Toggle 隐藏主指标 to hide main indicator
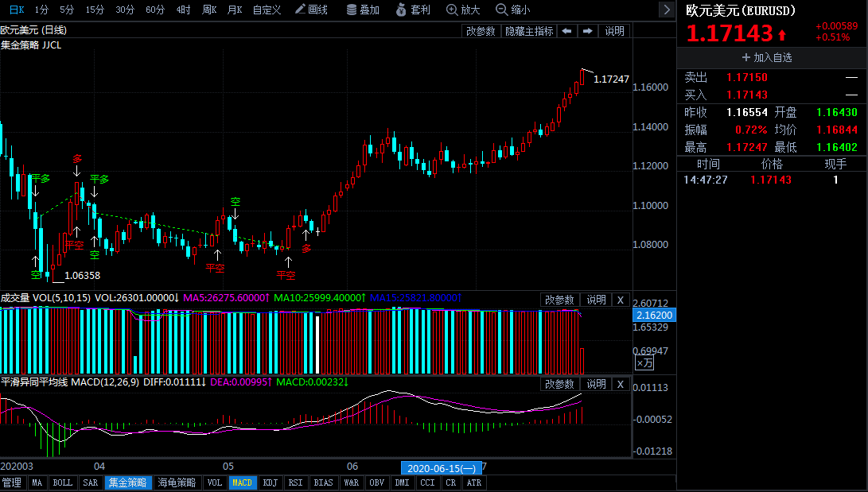 (529, 31)
